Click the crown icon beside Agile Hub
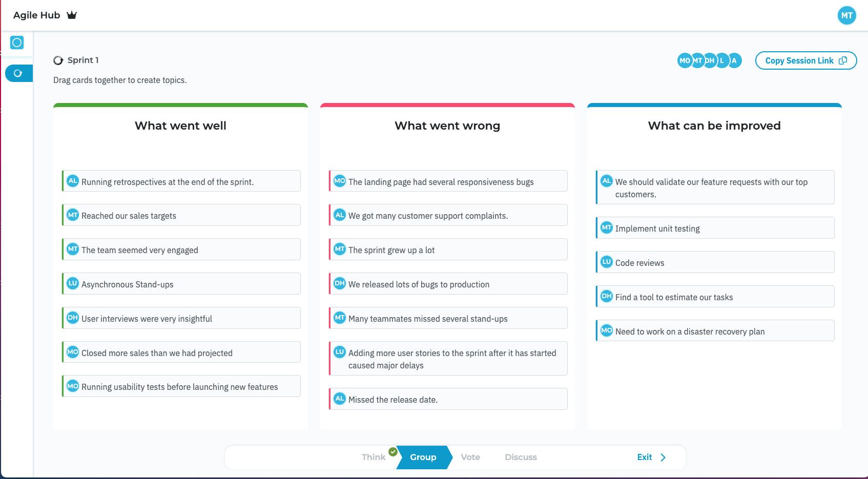The height and width of the screenshot is (479, 868). click(72, 15)
